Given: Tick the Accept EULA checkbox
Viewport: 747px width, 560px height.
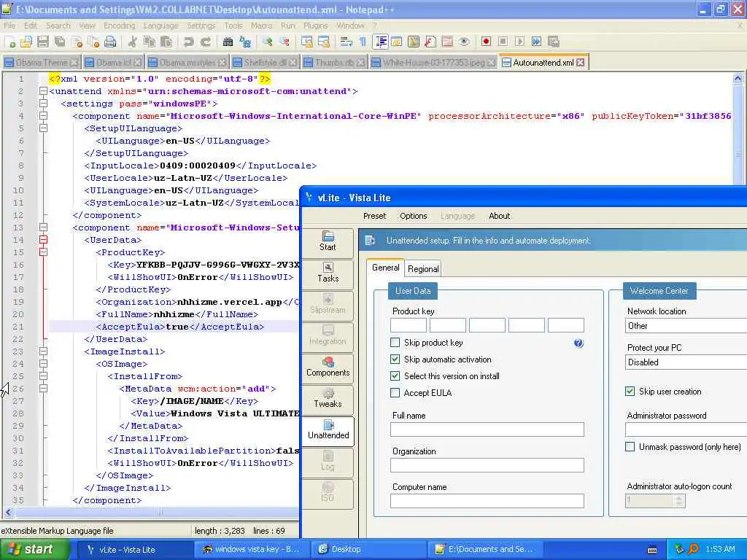Looking at the screenshot, I should pos(395,393).
